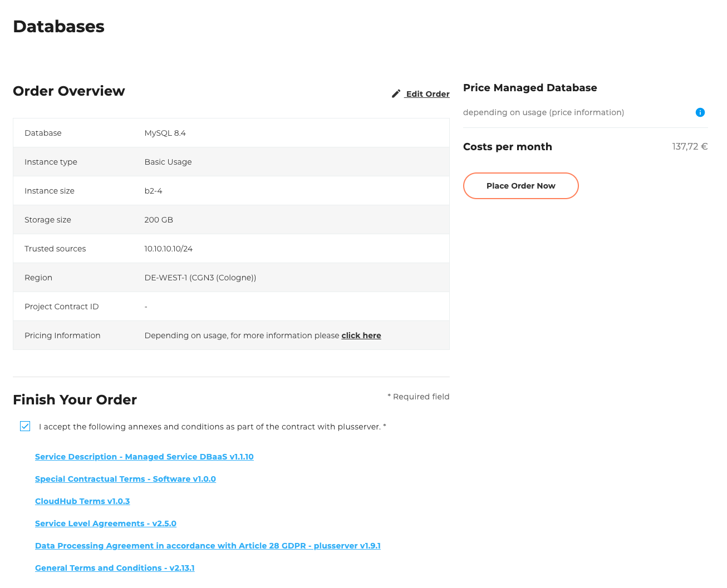Viewport: 727px width, 588px height.
Task: Uncheck the contract acceptance checkbox
Action: (x=25, y=426)
